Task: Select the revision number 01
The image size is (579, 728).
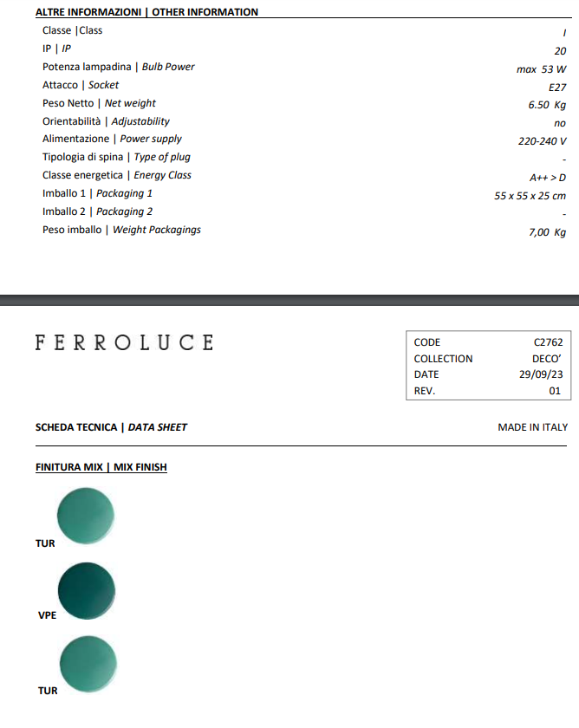Action: coord(555,391)
